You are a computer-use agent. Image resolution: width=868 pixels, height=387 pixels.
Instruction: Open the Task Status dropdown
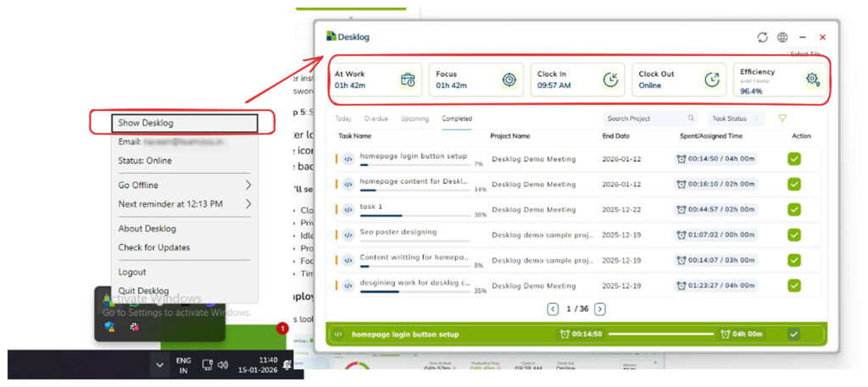735,119
